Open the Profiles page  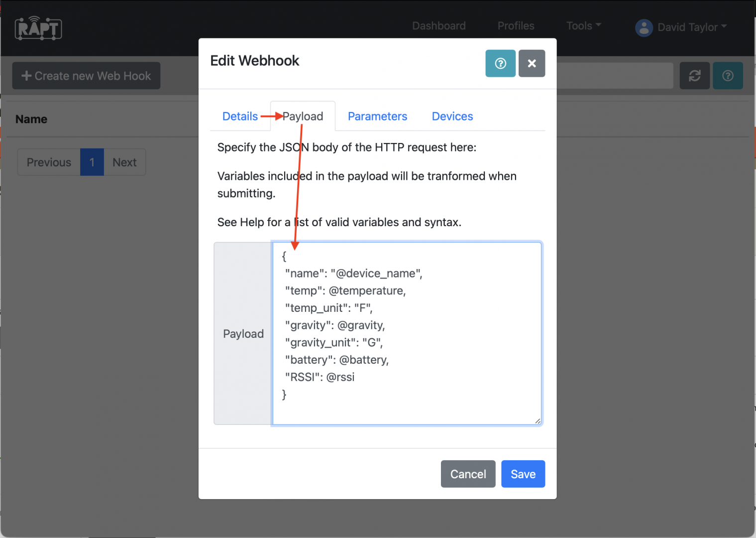pyautogui.click(x=516, y=26)
